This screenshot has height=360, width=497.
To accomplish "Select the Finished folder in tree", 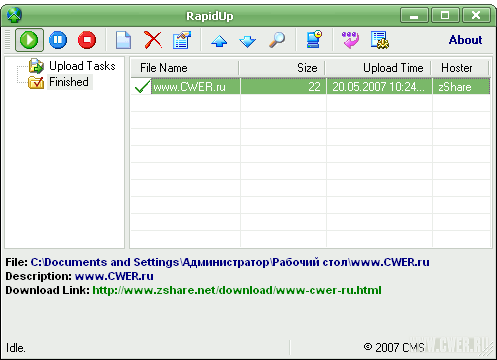I will click(69, 82).
